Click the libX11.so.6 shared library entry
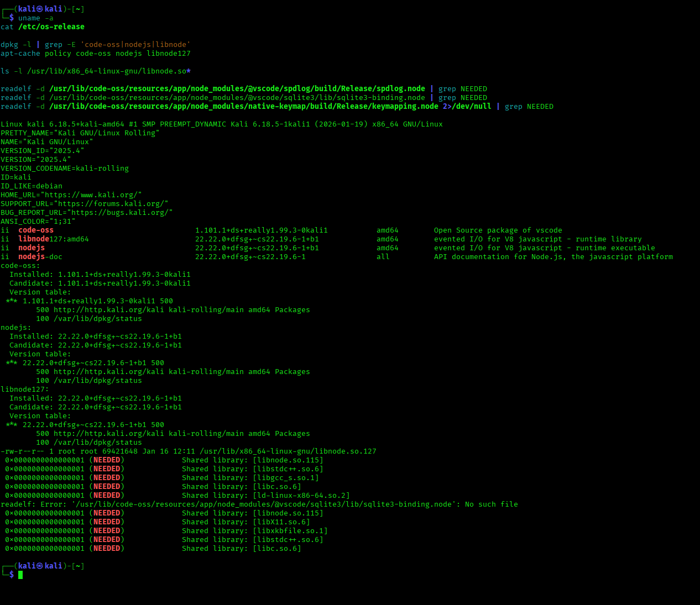The image size is (700, 605). click(281, 522)
